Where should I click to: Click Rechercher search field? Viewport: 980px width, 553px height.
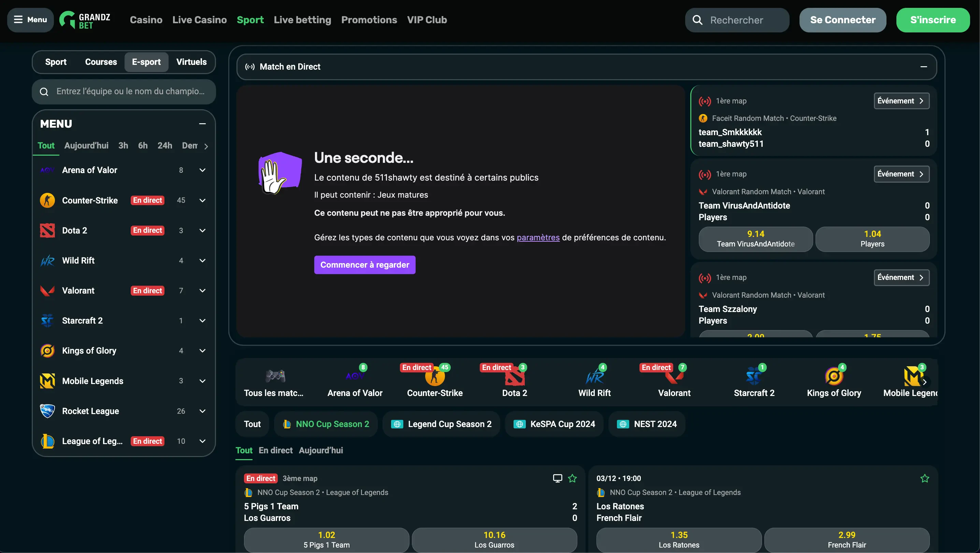click(x=737, y=20)
